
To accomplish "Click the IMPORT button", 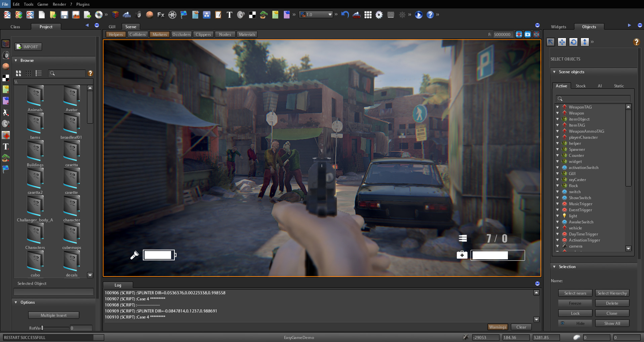I will 28,47.
